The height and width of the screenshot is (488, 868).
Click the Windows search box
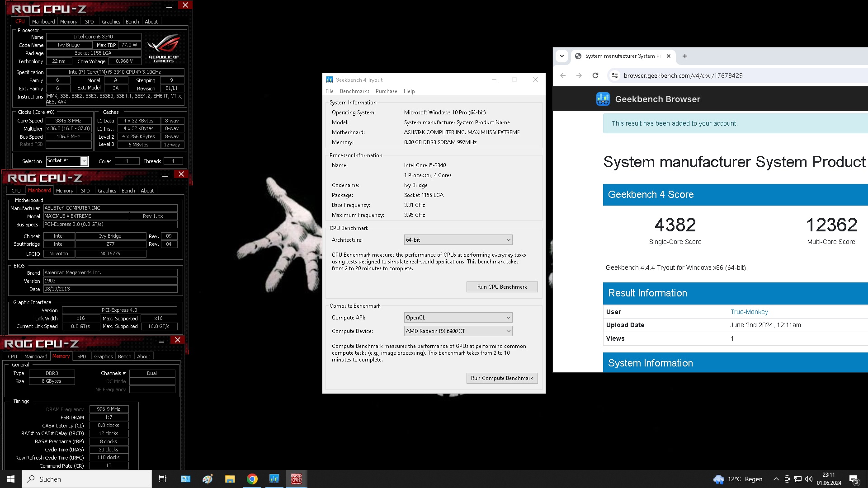(x=87, y=479)
